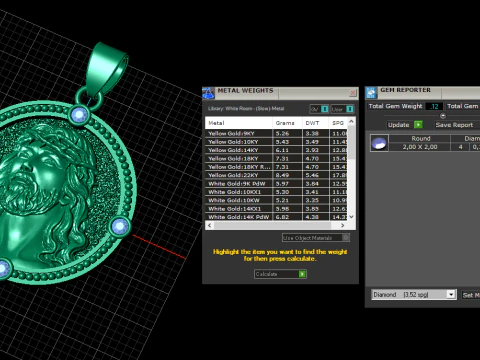Open the Diamond gem material dropdown
This screenshot has width=480, height=360.
coord(451,294)
